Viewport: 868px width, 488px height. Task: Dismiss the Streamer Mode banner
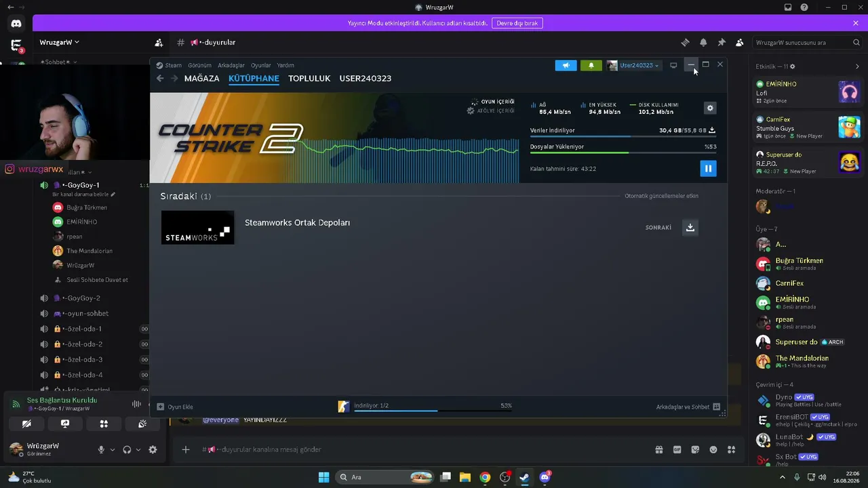coord(856,23)
